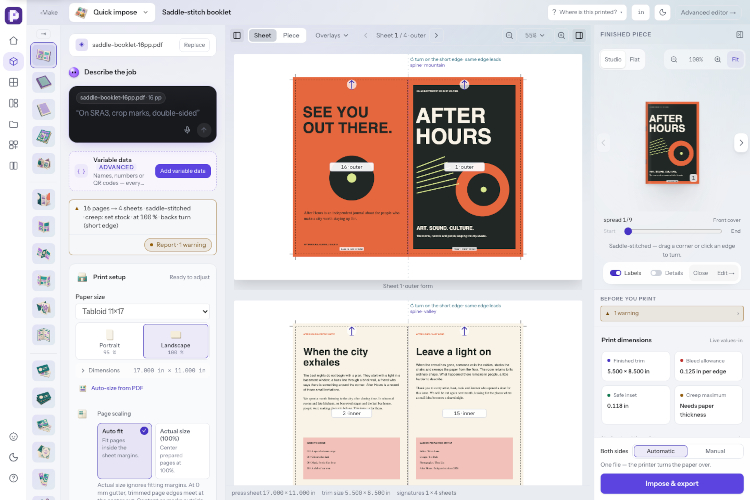Collapse the left panel in the sheet toolbar
This screenshot has height=500, width=750.
[x=237, y=35]
